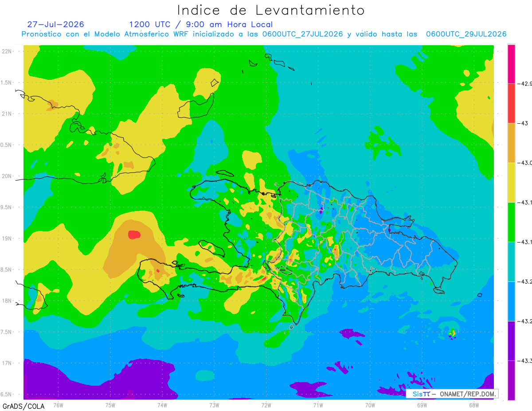
Task: Click the green colorbar swatch
Action: pyautogui.click(x=511, y=222)
